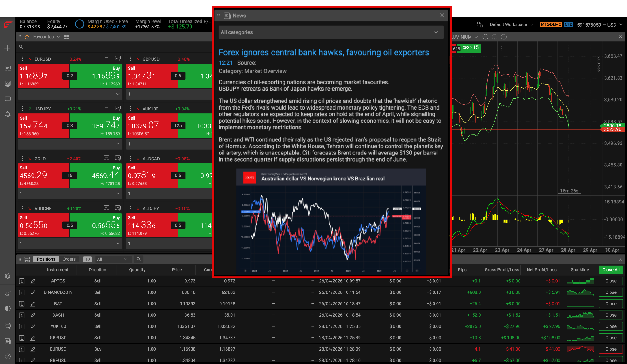Click the info icon for #UK100 position
The image size is (627, 364).
[22, 326]
